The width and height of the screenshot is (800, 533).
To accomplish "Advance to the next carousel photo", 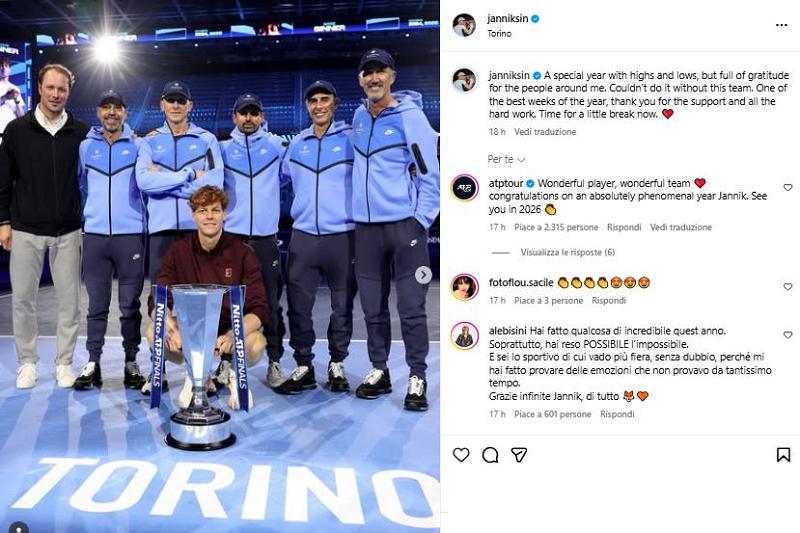I will pos(423,275).
